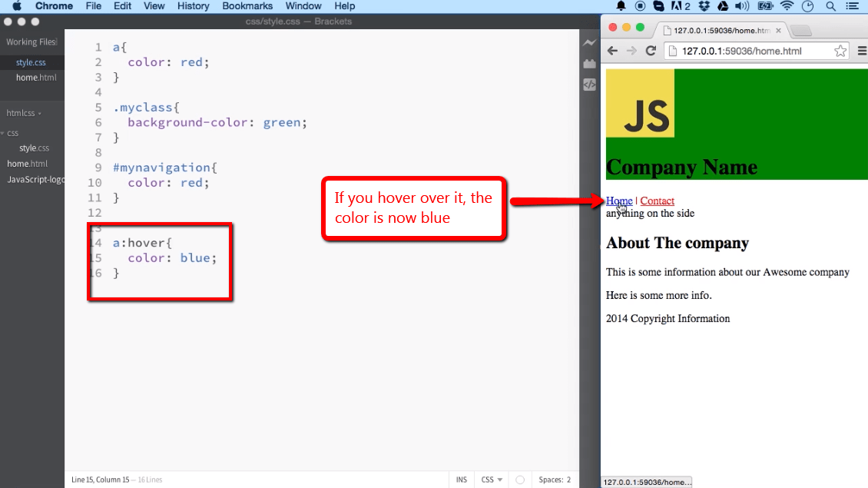Open the notifications bell in menu bar

(x=621, y=6)
